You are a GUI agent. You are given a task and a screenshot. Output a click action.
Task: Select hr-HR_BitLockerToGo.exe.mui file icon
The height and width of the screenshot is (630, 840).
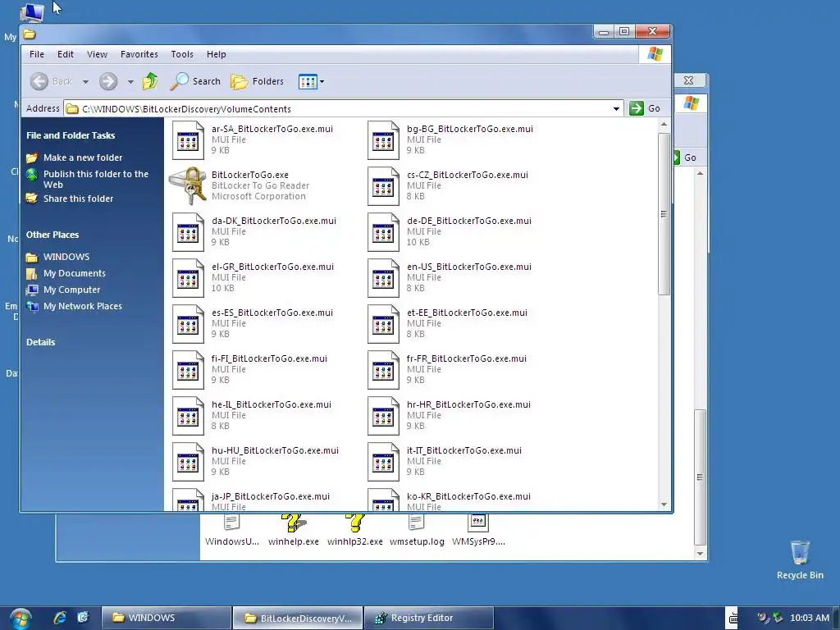coord(383,416)
